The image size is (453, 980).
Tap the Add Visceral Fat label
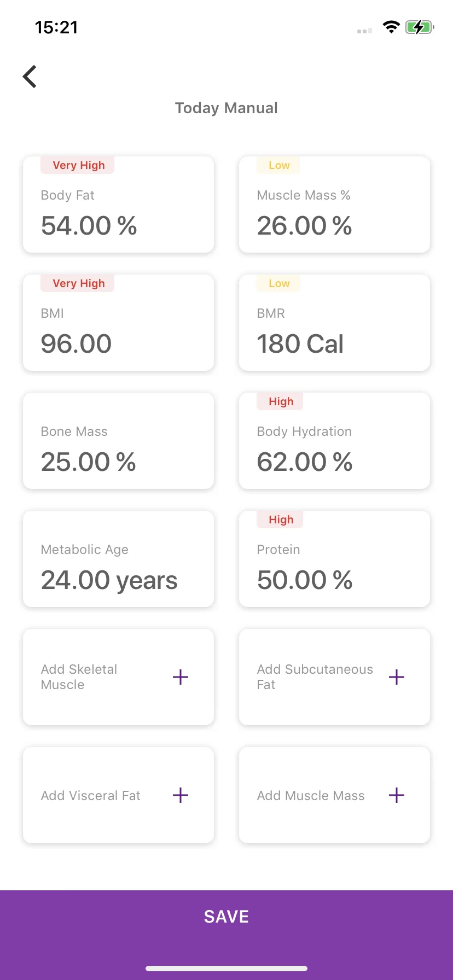coord(91,796)
